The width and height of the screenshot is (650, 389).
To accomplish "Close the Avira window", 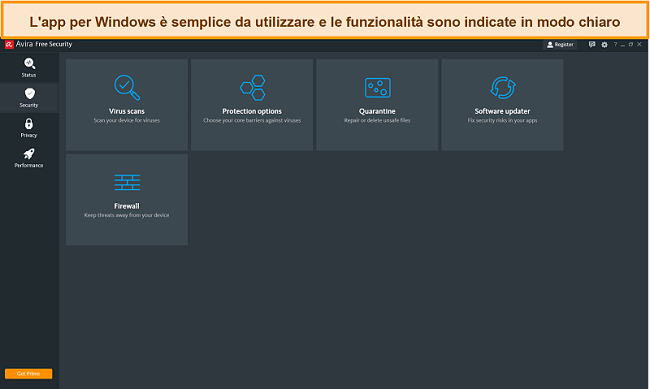I will pyautogui.click(x=639, y=44).
